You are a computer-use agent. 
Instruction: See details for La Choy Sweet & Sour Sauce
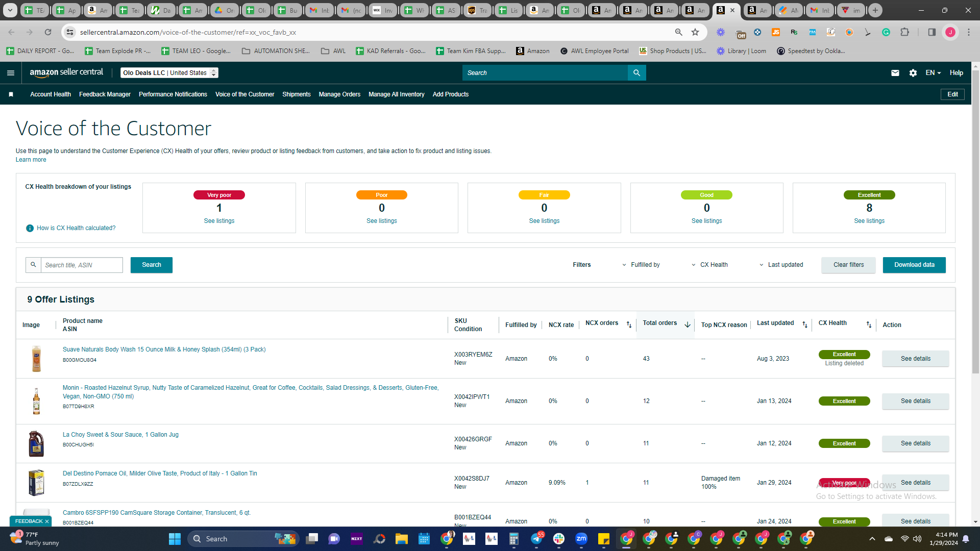[916, 443]
